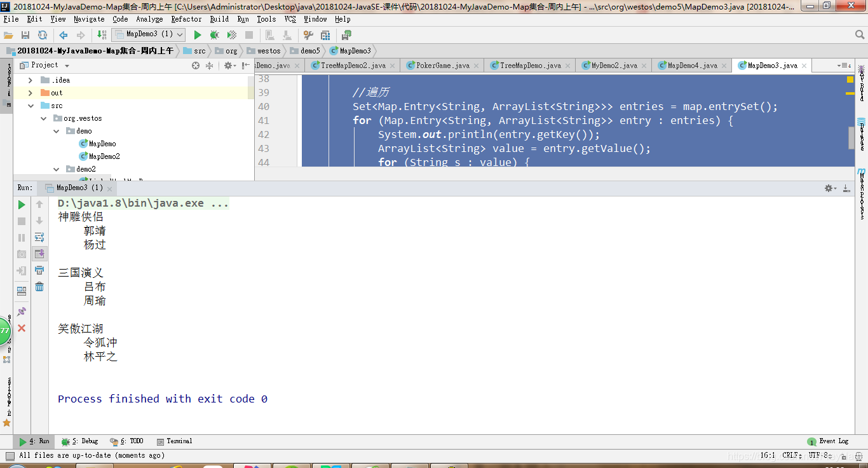This screenshot has width=868, height=468.
Task: Close the MapDemo3.java editor tab
Action: tap(804, 65)
